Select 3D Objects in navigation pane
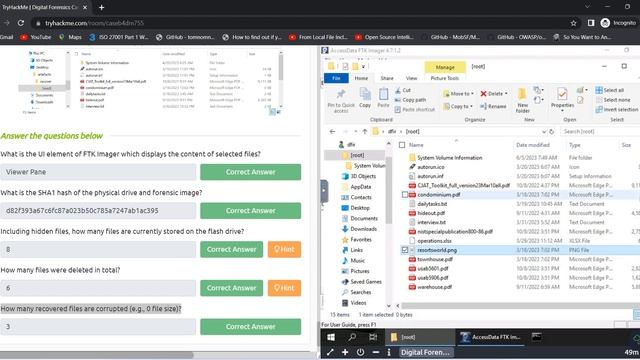Screen dimensions: 640x360 358,176
